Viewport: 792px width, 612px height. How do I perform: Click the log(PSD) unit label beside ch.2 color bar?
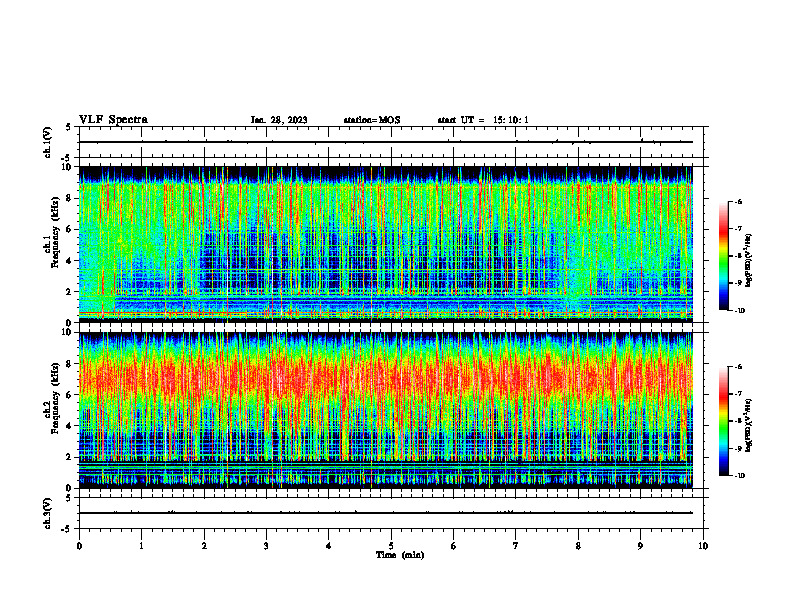[x=749, y=426]
